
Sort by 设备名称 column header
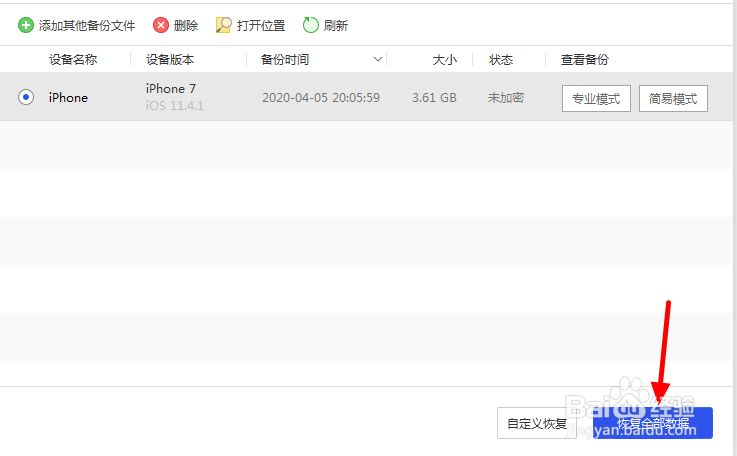[73, 60]
